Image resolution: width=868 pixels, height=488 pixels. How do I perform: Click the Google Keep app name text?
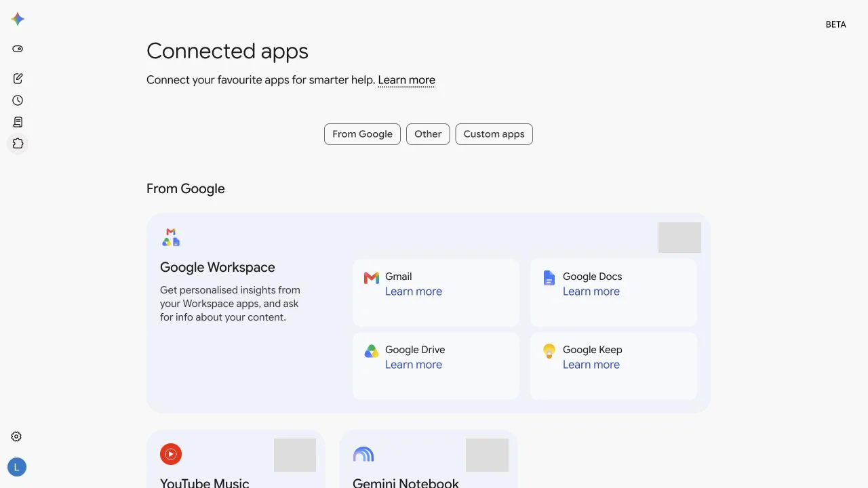tap(592, 350)
